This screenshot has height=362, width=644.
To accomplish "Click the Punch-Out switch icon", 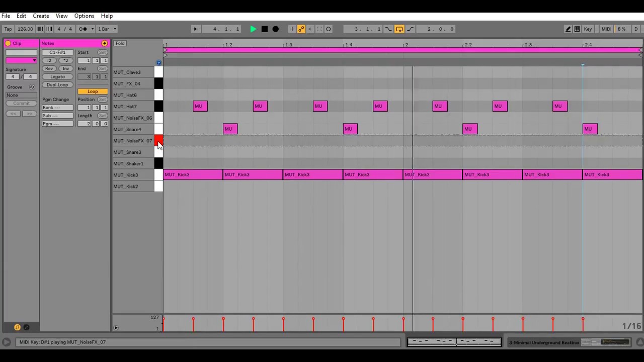I will coord(410,29).
